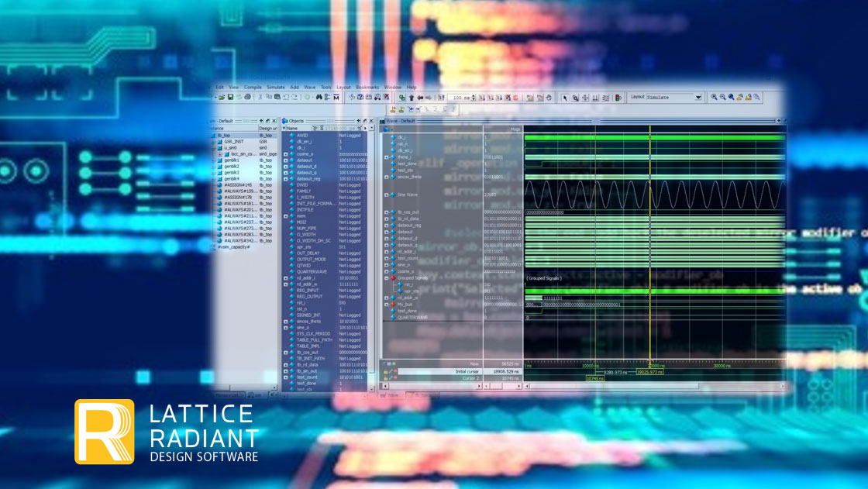
Task: Click the 100 ns run length field
Action: click(460, 98)
